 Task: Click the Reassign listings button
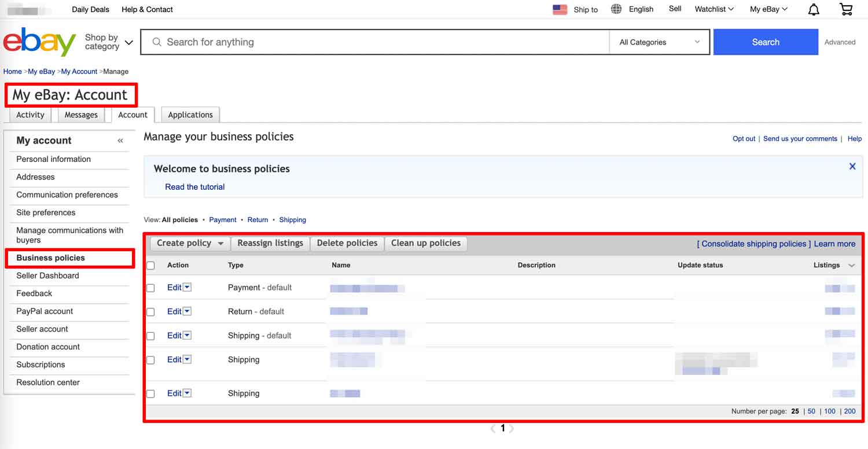[270, 244]
